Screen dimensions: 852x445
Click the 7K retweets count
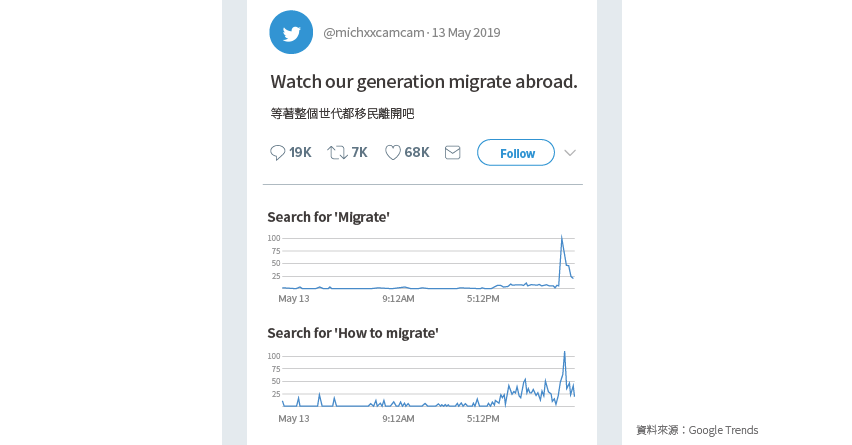[x=359, y=153]
